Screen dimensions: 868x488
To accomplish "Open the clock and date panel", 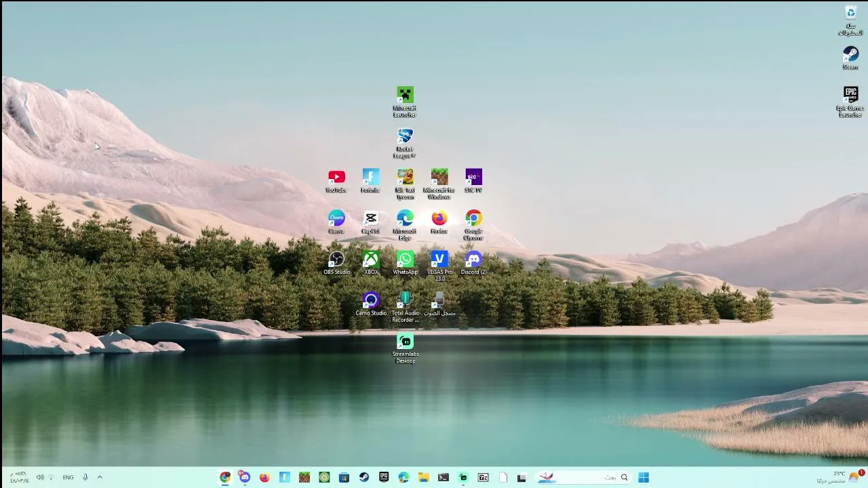I will pos(19,478).
